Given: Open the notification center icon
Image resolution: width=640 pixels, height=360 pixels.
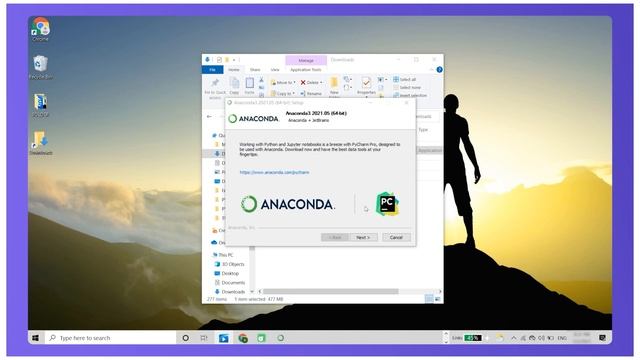Looking at the screenshot, I should pos(602,338).
